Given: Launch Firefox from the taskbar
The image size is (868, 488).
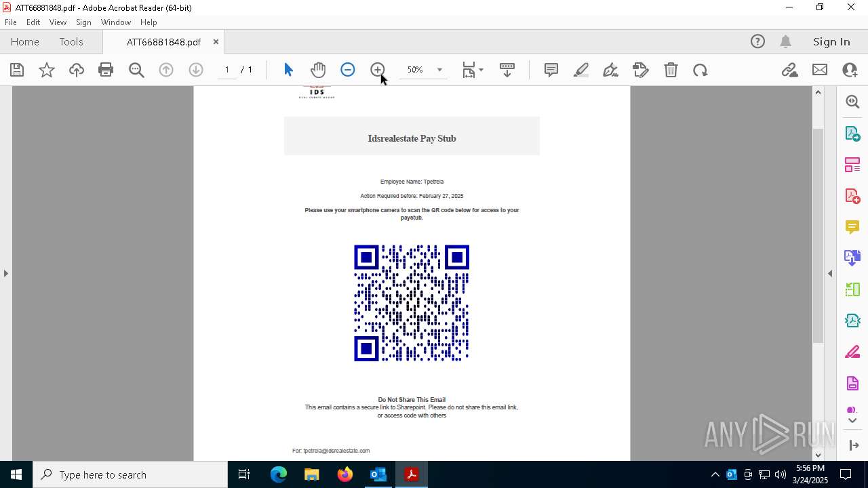Looking at the screenshot, I should point(344,474).
